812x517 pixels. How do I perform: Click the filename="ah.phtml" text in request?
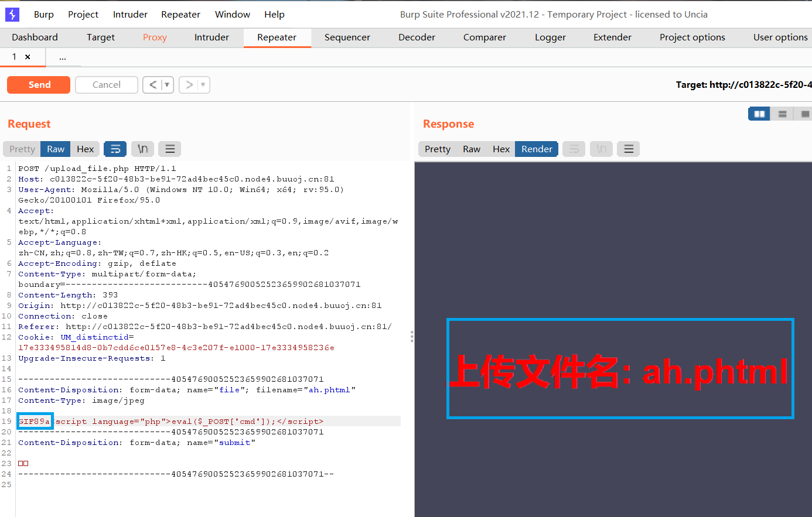pyautogui.click(x=306, y=390)
